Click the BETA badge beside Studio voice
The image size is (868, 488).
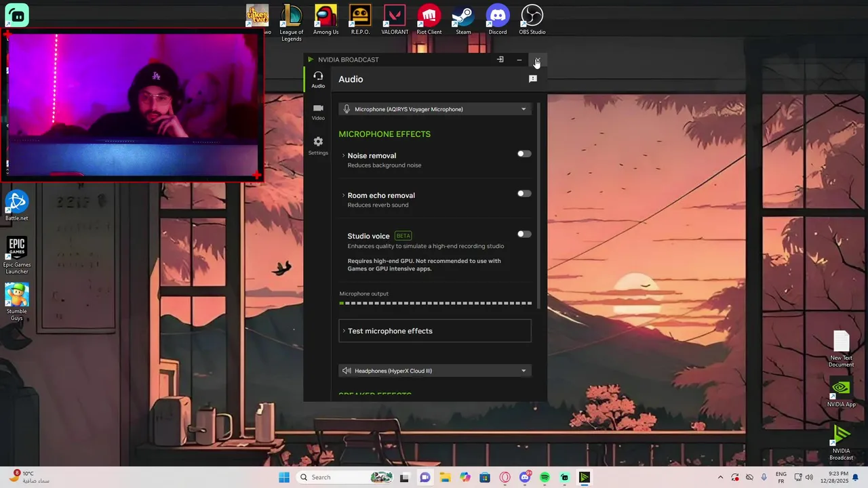pyautogui.click(x=403, y=236)
